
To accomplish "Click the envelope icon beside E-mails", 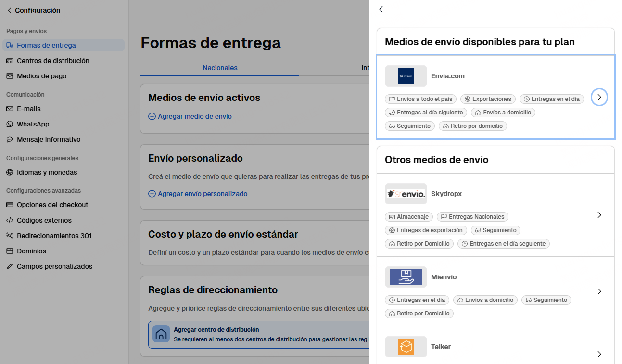I will tap(10, 109).
